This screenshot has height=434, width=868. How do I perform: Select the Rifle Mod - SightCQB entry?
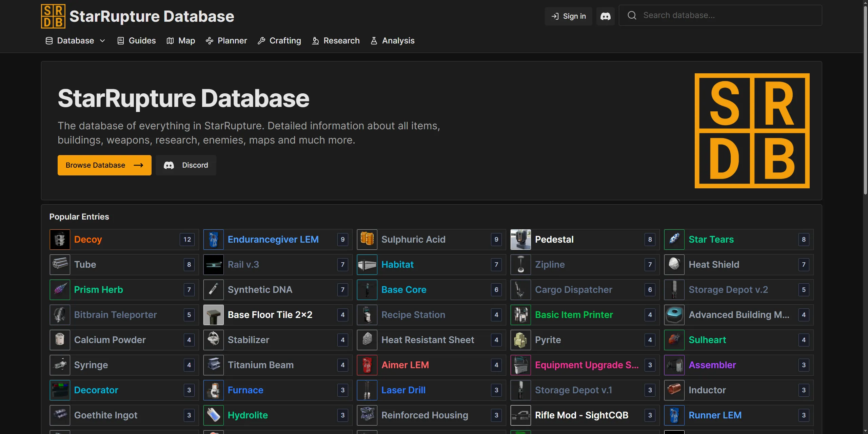click(x=585, y=415)
